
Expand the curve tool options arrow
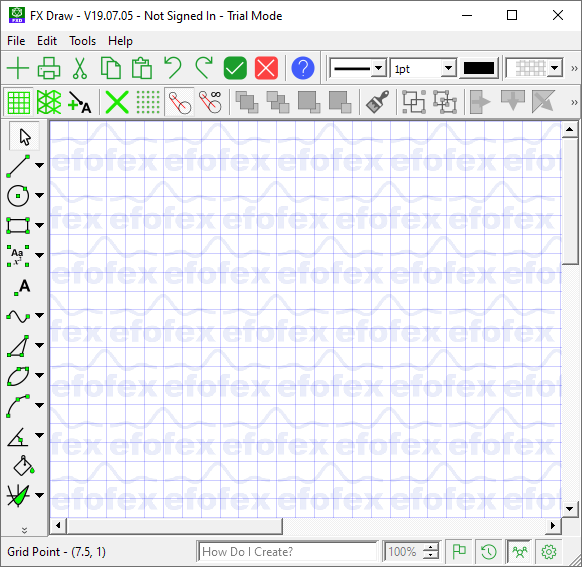pyautogui.click(x=39, y=315)
